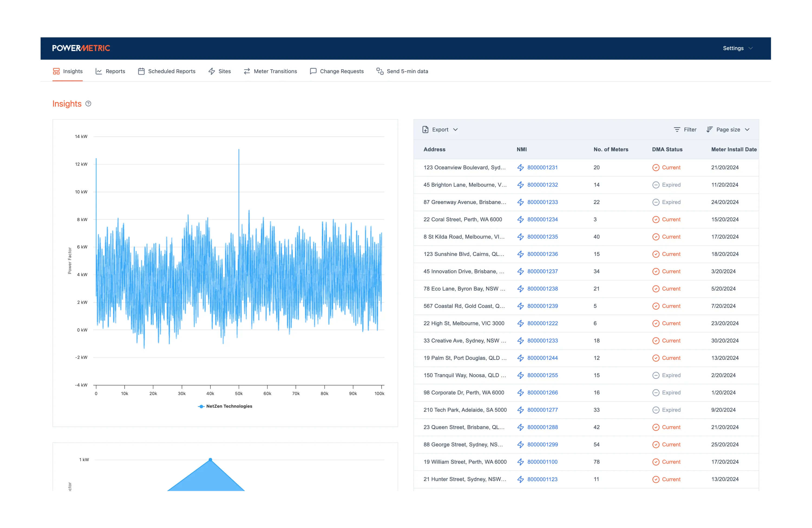Viewport: 812px width, 528px height.
Task: Open the Page size dropdown chevron
Action: (747, 130)
